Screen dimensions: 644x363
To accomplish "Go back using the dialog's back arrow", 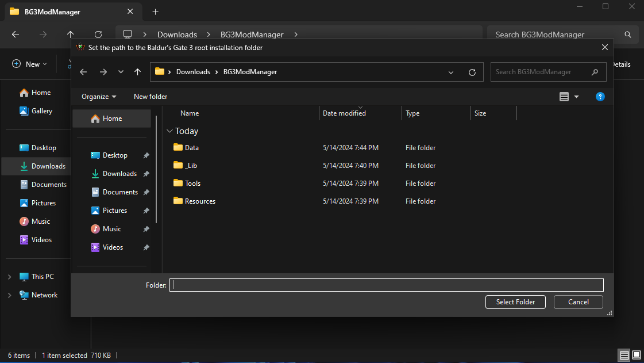I will 83,72.
